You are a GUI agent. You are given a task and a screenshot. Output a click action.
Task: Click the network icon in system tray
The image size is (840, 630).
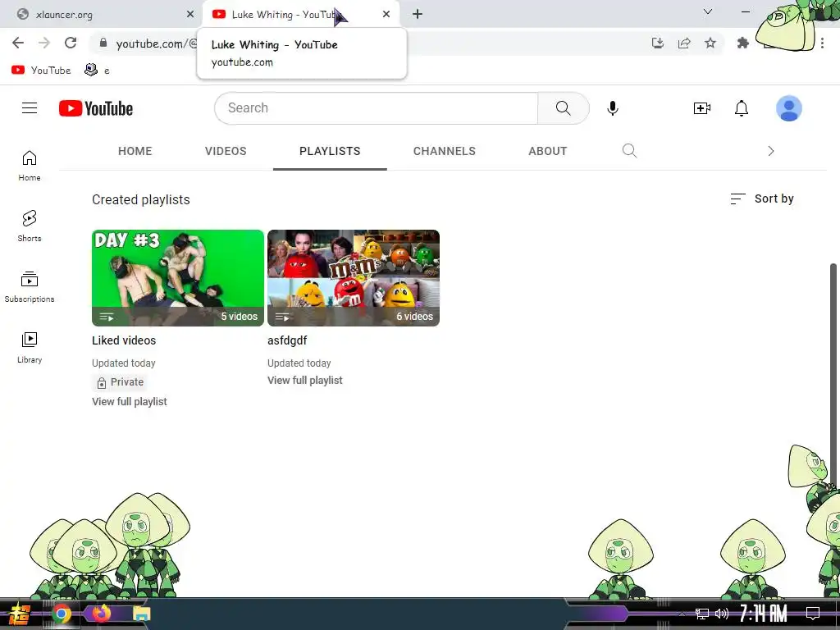[702, 614]
